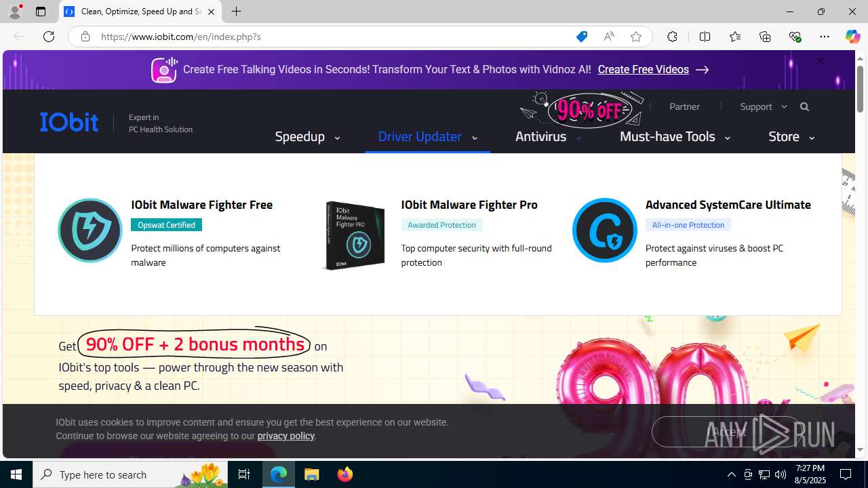Expand the Support dropdown
Screen dimensions: 868x488
coord(764,106)
